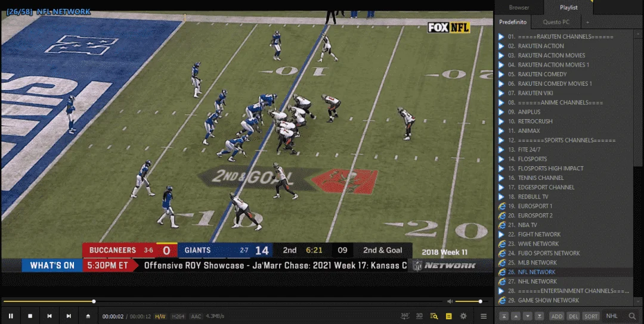644x324 pixels.
Task: Click the browser icon beside EUROSPORT 2
Action: (x=501, y=216)
